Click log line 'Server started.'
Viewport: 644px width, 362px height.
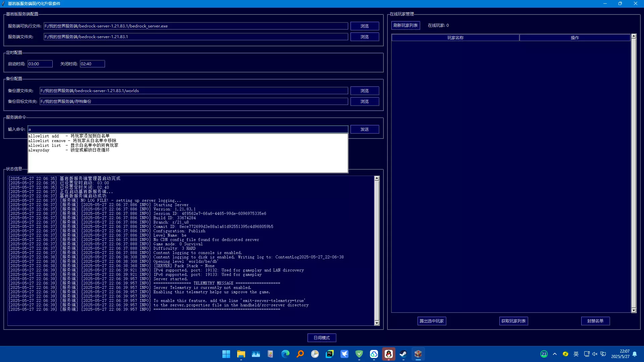(x=171, y=279)
